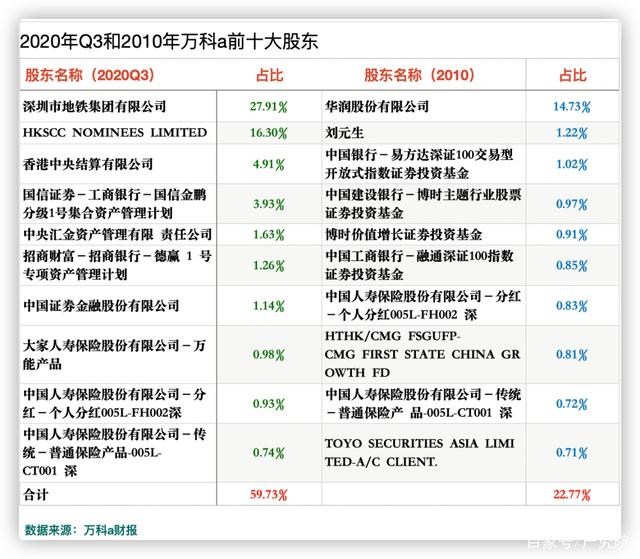Viewport: 640px width, 559px height.
Task: Select the 4.91% value
Action: point(269,164)
